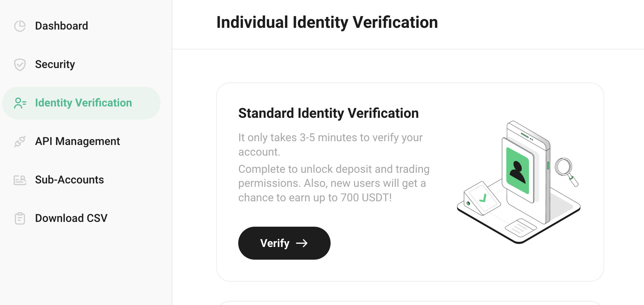Click the Standard Identity Verification card title
Screen dimensions: 644x305
pos(328,113)
